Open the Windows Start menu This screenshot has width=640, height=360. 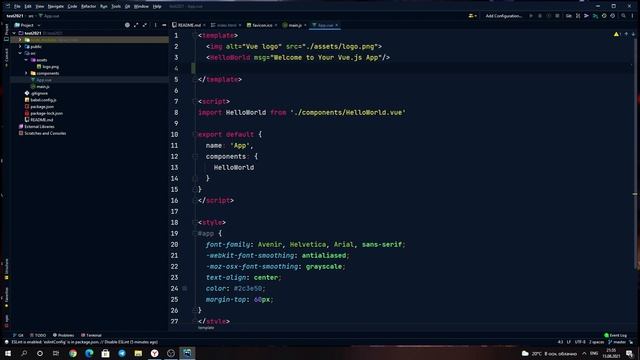tap(8, 353)
